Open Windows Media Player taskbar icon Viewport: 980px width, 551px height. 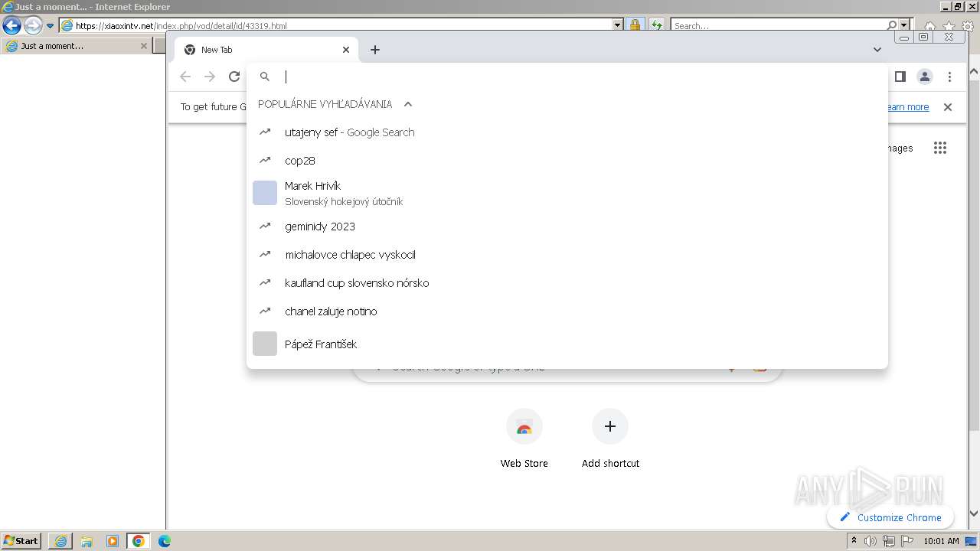tap(113, 541)
